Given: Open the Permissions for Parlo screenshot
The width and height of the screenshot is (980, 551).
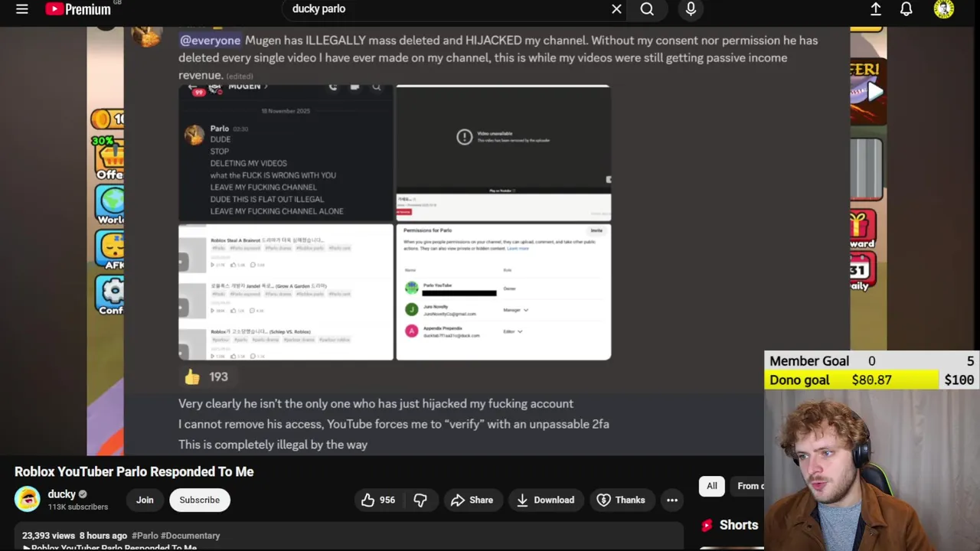Looking at the screenshot, I should point(503,292).
